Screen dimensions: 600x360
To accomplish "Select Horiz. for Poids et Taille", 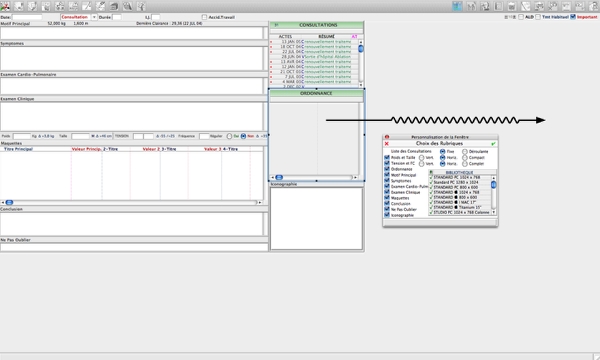I will [442, 158].
